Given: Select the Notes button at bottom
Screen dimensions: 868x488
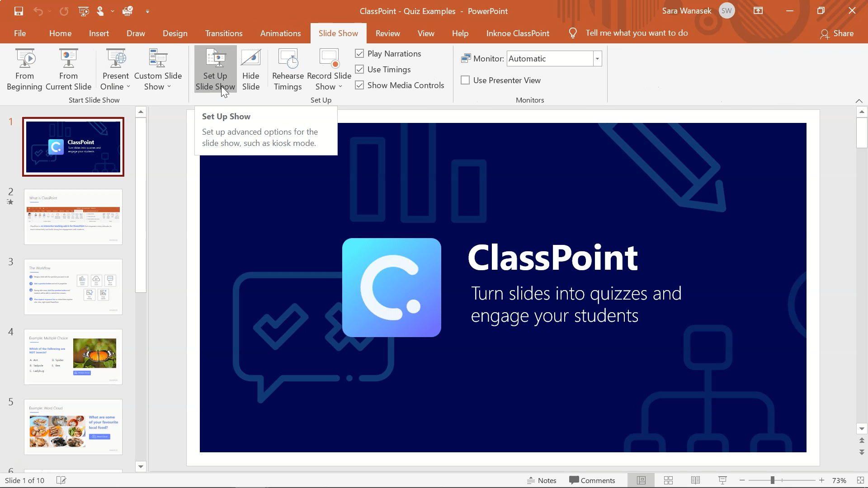Looking at the screenshot, I should 541,480.
